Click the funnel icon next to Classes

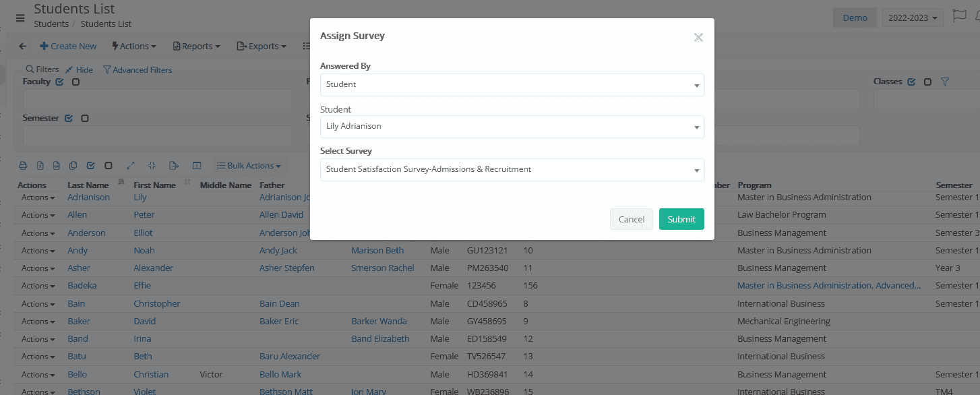click(x=945, y=82)
